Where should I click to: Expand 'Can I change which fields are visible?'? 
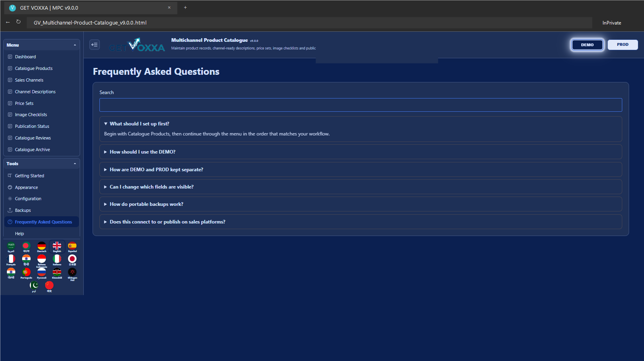361,187
